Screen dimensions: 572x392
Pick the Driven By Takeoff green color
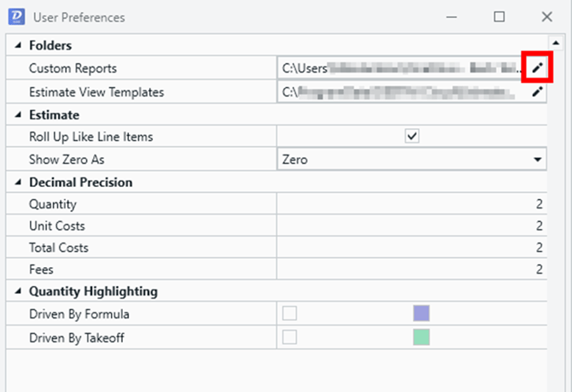click(421, 336)
